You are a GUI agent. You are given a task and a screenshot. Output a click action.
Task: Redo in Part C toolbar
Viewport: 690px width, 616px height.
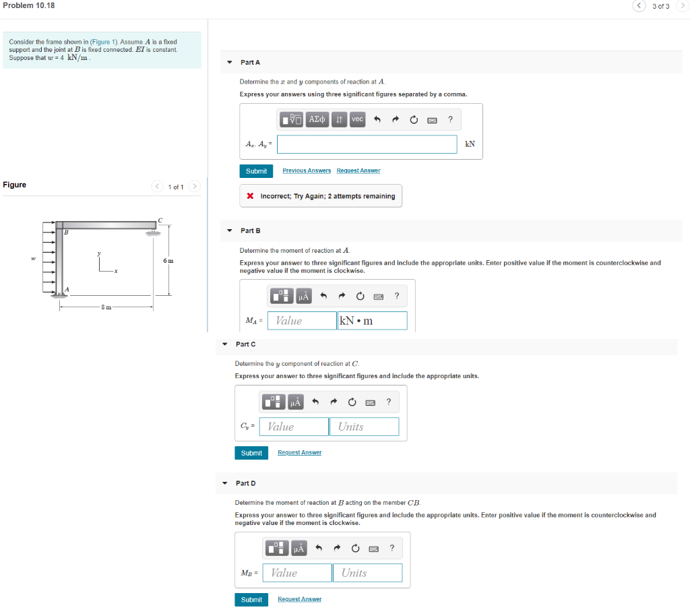tap(334, 402)
